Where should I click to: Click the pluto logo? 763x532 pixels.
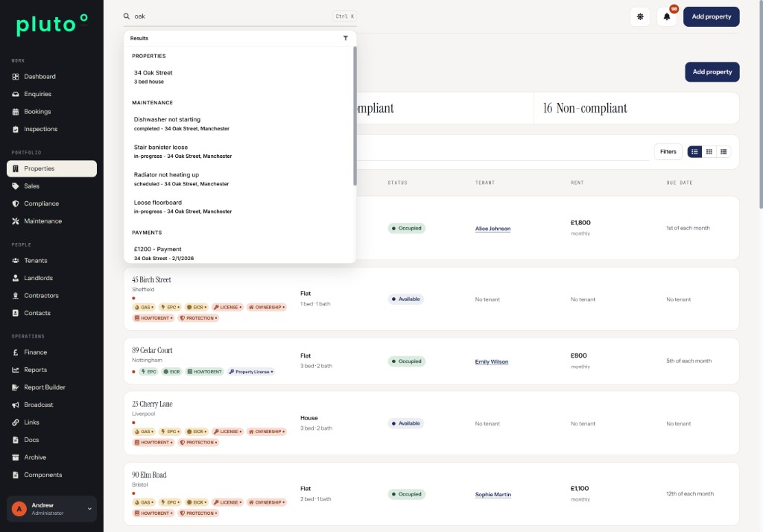pyautogui.click(x=51, y=25)
